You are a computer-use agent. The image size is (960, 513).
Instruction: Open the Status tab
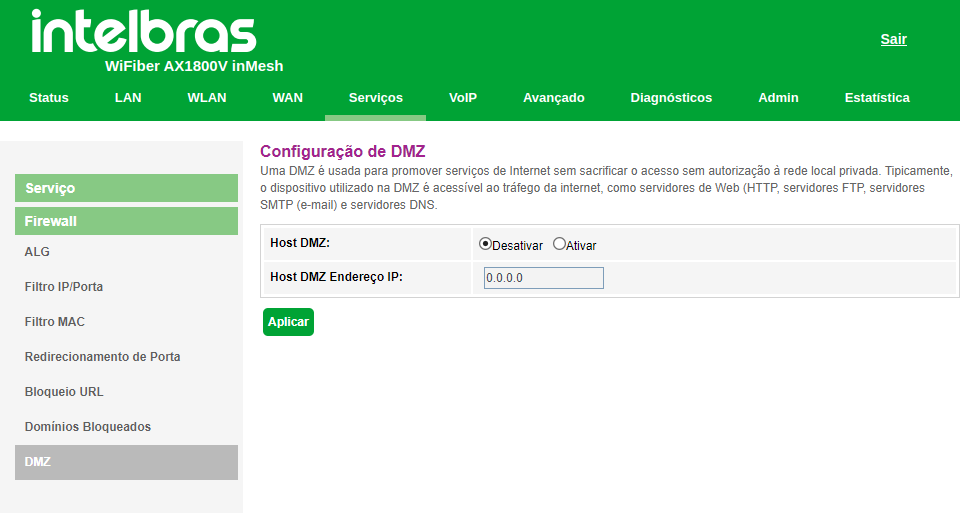[x=49, y=98]
